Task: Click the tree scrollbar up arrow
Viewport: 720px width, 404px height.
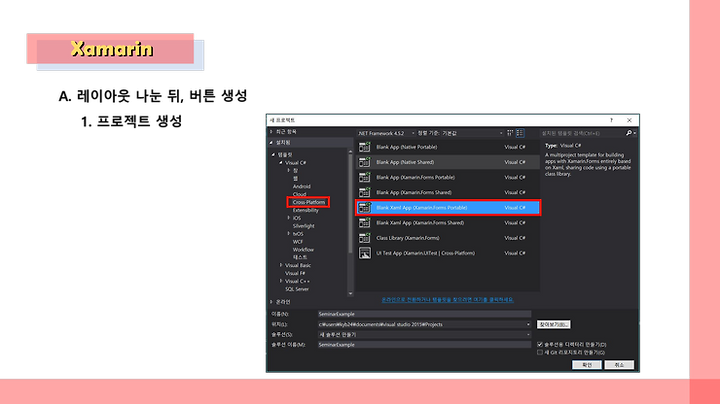Action: point(350,152)
